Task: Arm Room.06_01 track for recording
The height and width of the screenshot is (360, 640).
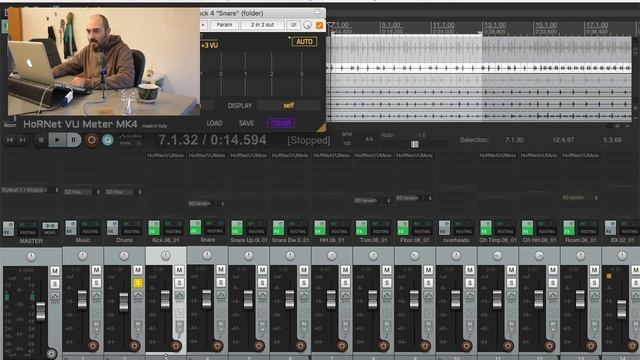Action: (x=591, y=346)
